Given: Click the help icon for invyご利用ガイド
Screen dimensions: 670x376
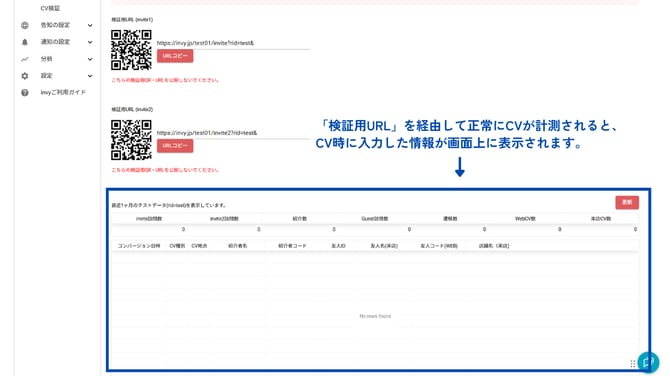Looking at the screenshot, I should click(25, 92).
